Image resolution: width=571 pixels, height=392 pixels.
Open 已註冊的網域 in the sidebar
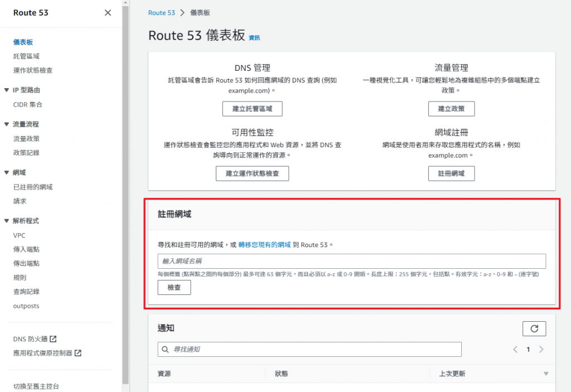tap(33, 187)
